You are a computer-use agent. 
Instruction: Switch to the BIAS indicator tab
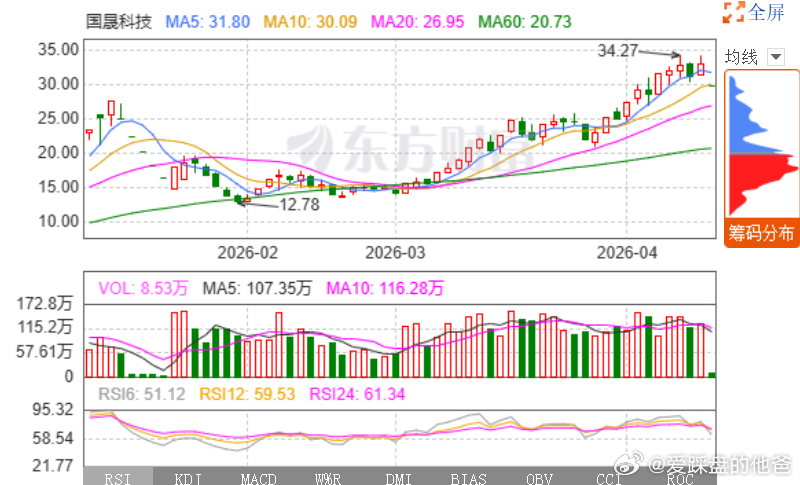(468, 479)
